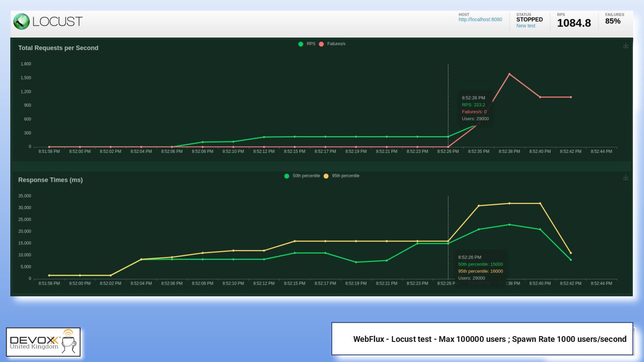Click the Devoxx United Kingdom logo
The image size is (644, 362).
coord(43,342)
